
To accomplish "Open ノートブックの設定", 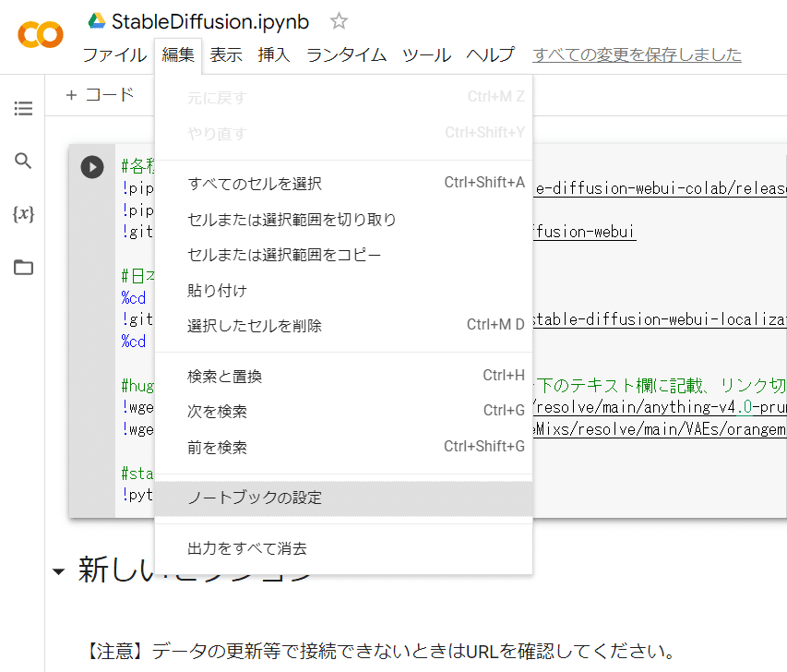I will 344,498.
